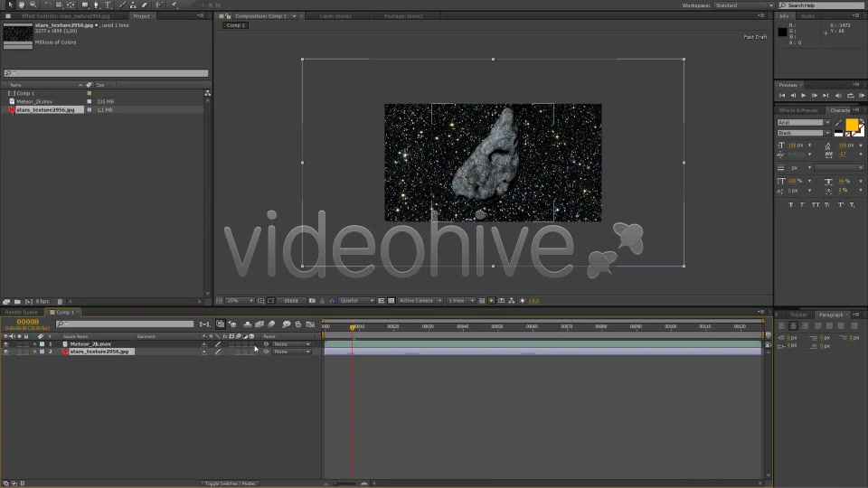Switch to the Render Queue tab
Screen dimensions: 868x488
point(21,312)
